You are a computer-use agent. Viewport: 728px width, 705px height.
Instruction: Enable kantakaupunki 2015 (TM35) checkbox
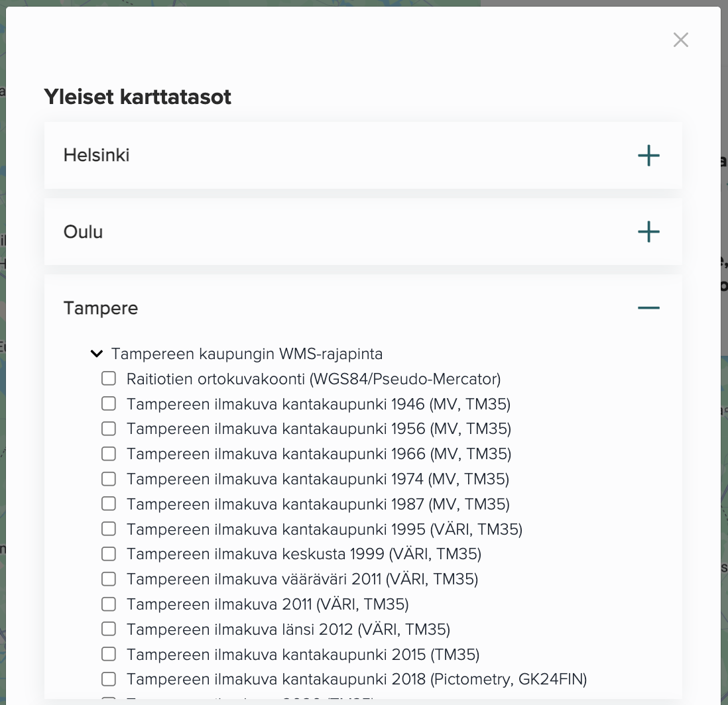109,654
